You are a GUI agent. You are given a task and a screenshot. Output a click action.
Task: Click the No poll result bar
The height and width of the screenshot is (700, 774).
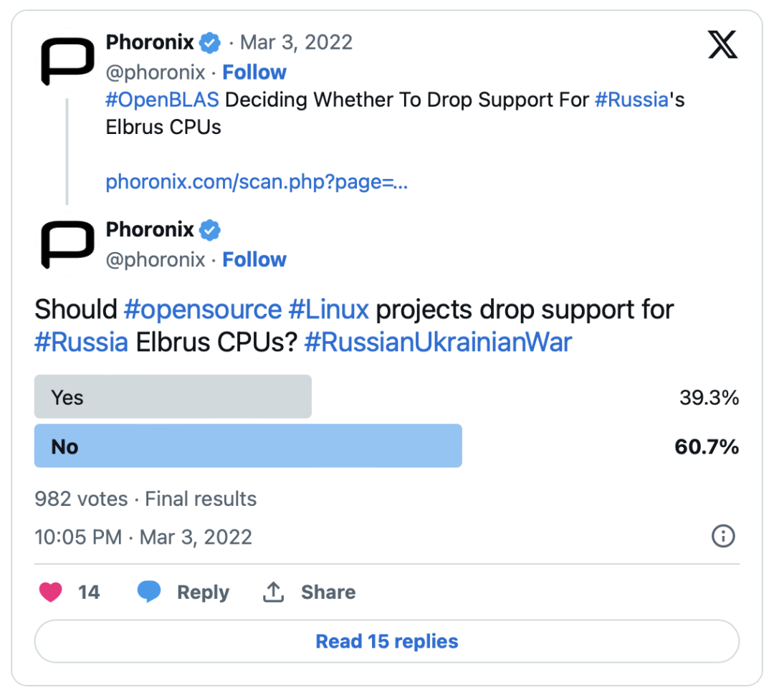248,446
